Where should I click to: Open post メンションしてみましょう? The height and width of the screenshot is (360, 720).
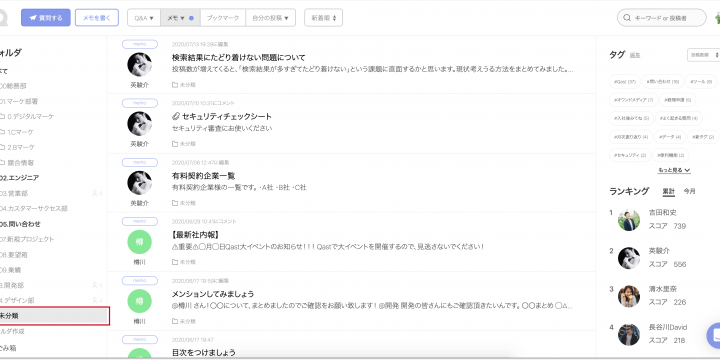tap(213, 294)
